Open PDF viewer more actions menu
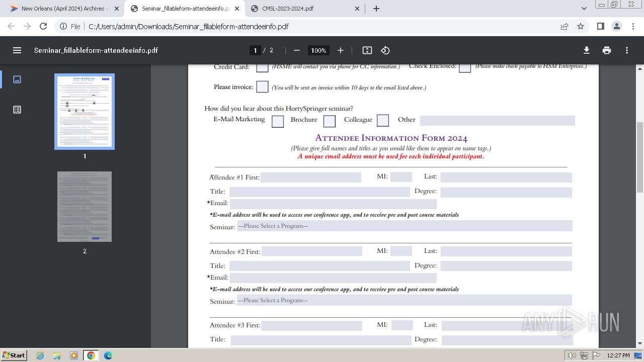Image resolution: width=644 pixels, height=362 pixels. (x=627, y=50)
